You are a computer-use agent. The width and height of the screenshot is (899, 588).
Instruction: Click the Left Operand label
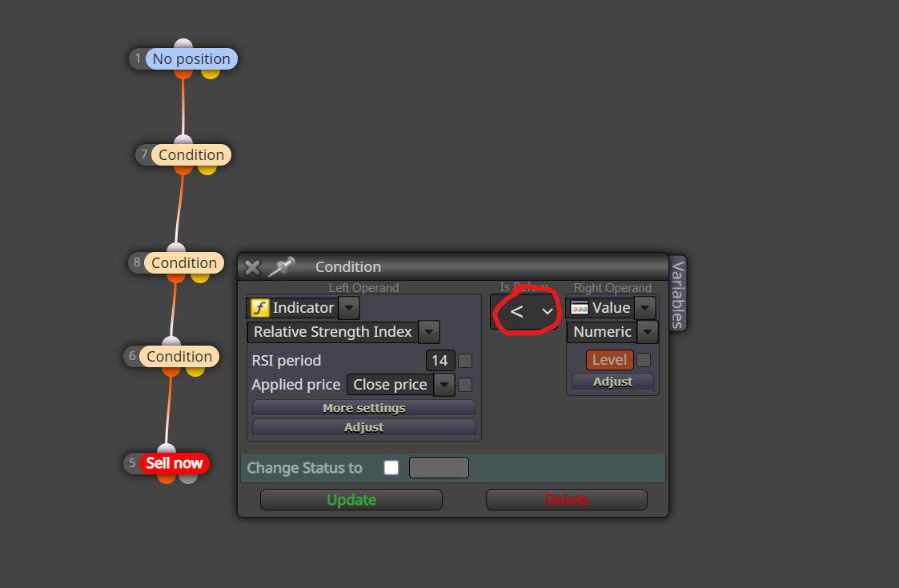(363, 288)
